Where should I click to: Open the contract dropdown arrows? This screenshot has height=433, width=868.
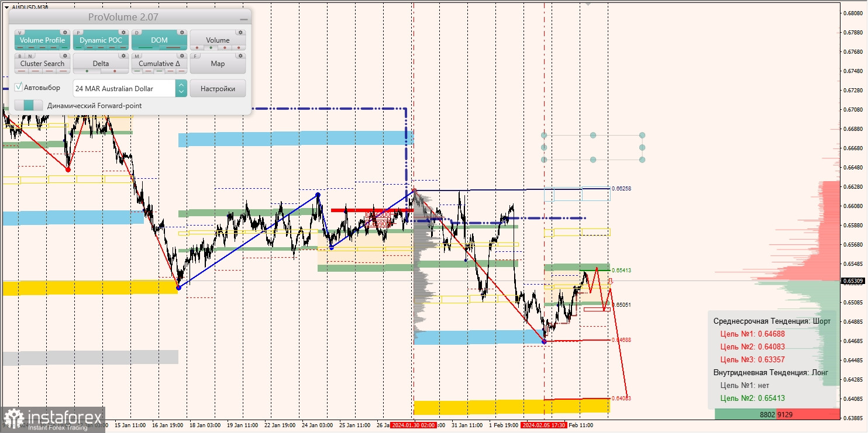point(181,88)
